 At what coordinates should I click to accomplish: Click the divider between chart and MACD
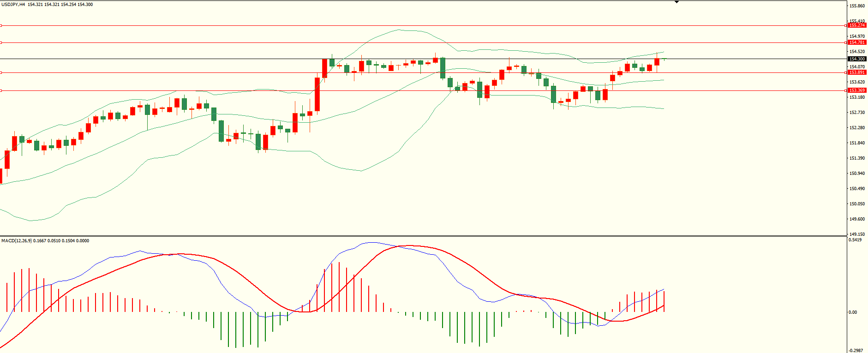click(415, 236)
